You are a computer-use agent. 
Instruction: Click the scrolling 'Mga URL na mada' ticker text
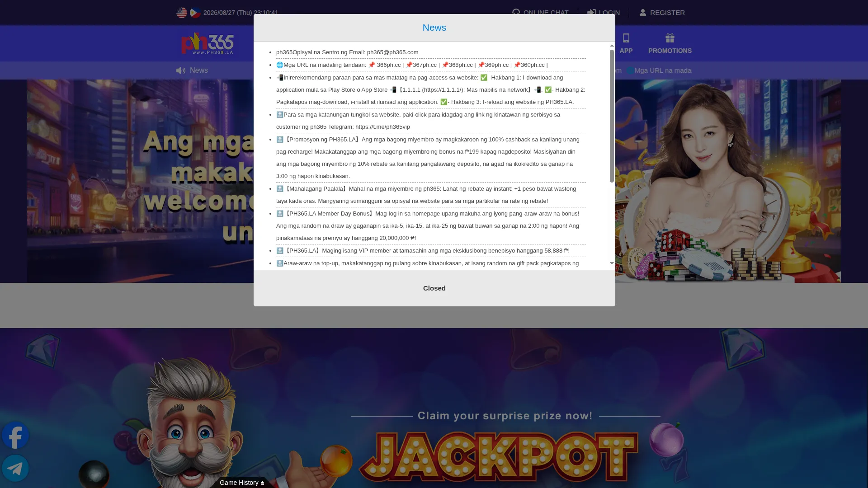point(659,70)
